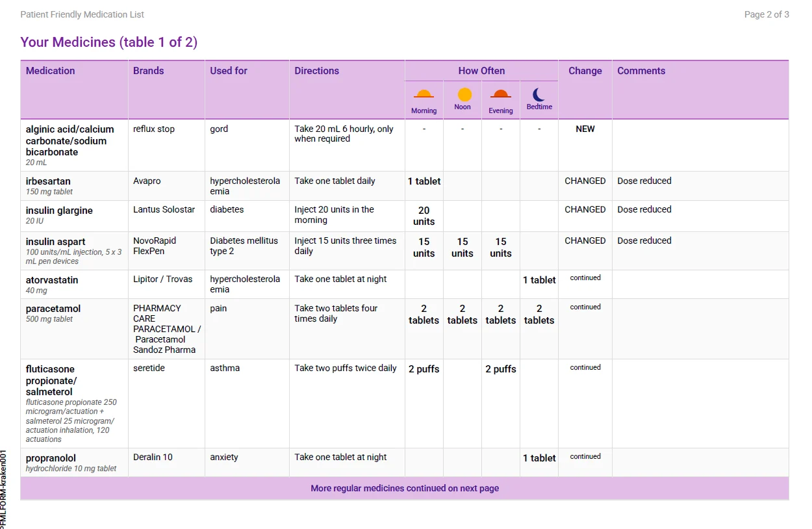
Task: Select the How Often header
Action: 481,71
